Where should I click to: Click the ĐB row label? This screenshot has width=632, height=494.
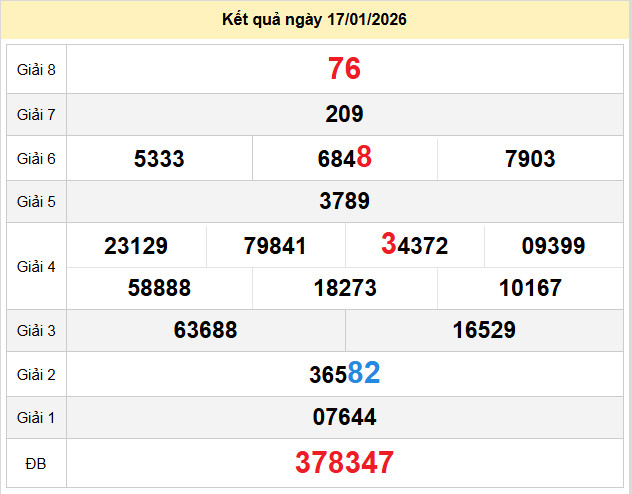point(35,462)
